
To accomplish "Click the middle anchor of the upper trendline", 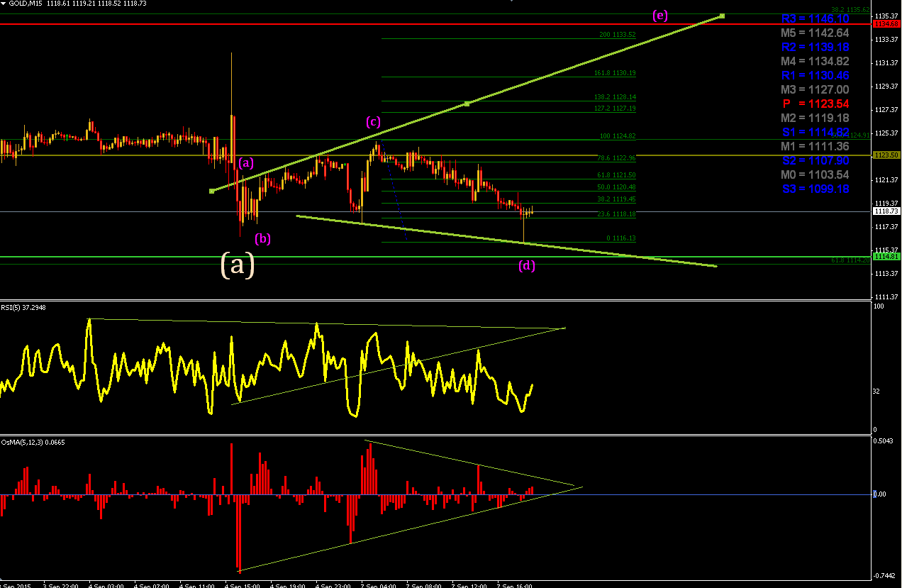I will [x=467, y=104].
